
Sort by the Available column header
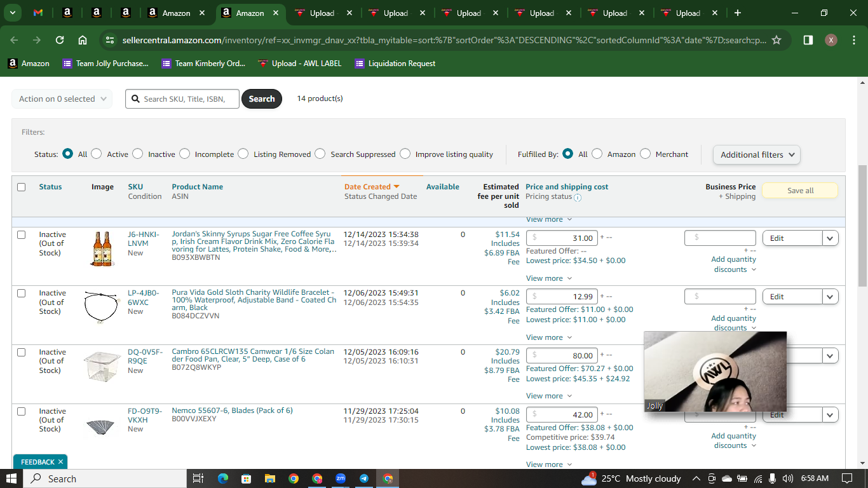pos(442,187)
